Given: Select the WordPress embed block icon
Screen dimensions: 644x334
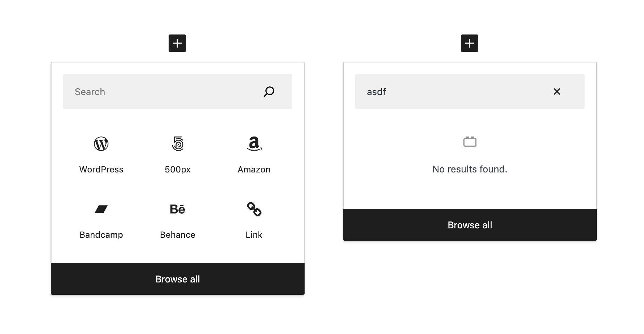Looking at the screenshot, I should point(101,144).
